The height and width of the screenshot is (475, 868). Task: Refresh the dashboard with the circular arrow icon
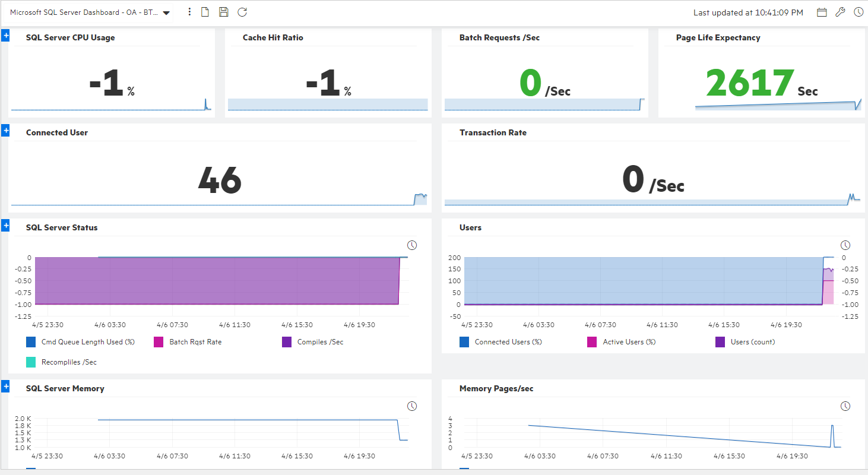coord(242,12)
